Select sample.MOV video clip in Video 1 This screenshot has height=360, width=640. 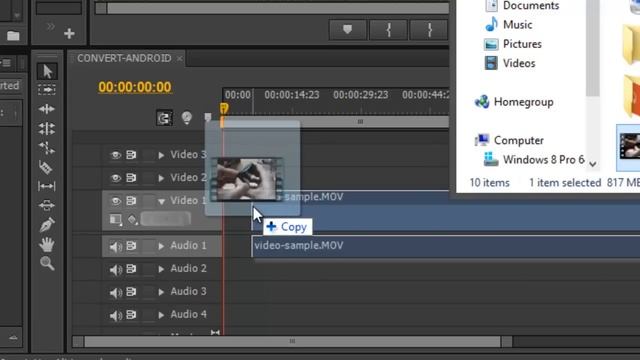coord(446,211)
